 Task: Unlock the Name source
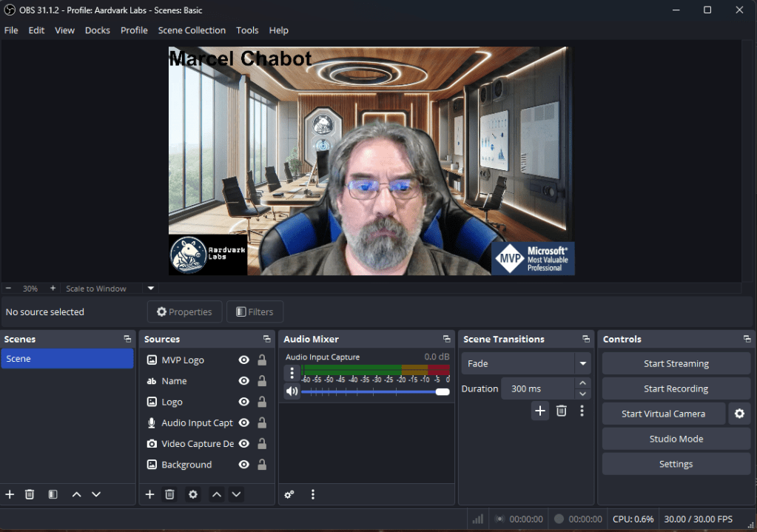(262, 381)
